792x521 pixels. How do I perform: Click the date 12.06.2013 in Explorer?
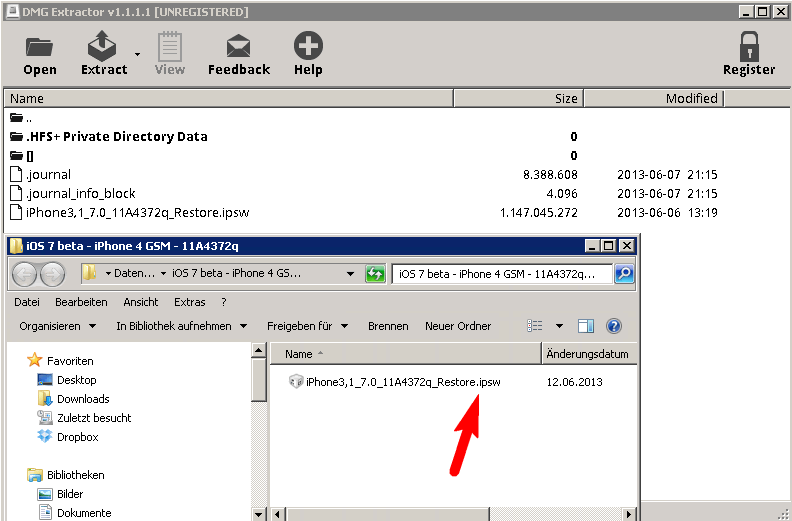coord(574,382)
